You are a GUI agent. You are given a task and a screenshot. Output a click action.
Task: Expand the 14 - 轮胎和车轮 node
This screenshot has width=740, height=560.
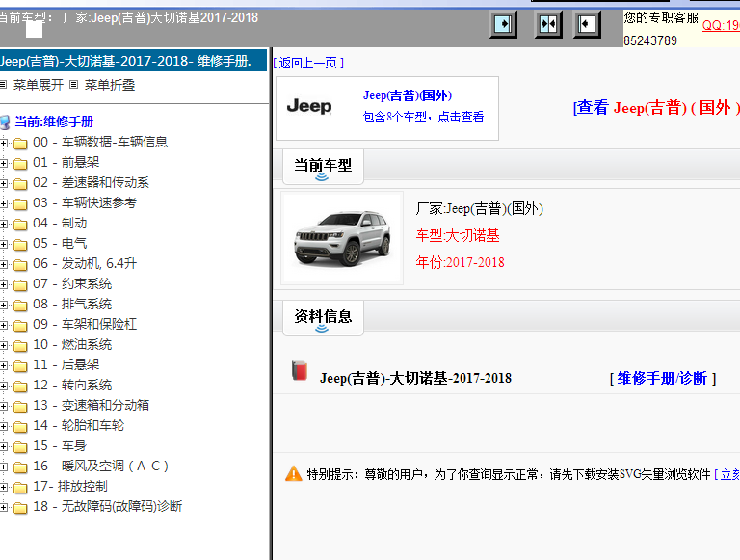3,426
